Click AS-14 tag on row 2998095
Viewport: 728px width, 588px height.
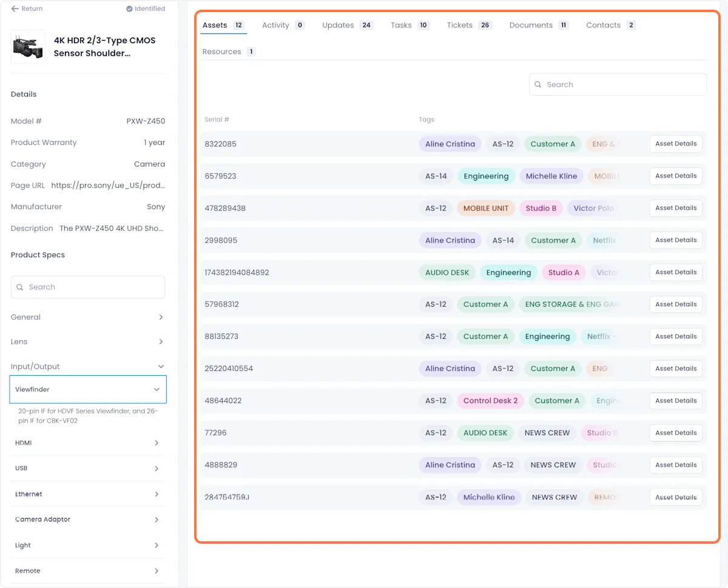pyautogui.click(x=503, y=241)
